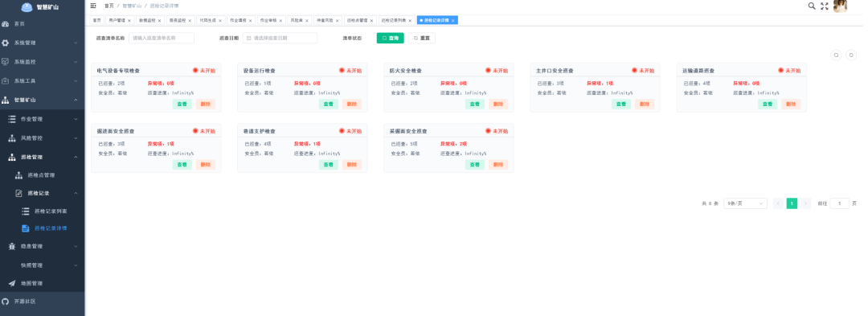Delete the 防火安全检查 card
The width and height of the screenshot is (868, 316).
click(x=498, y=104)
